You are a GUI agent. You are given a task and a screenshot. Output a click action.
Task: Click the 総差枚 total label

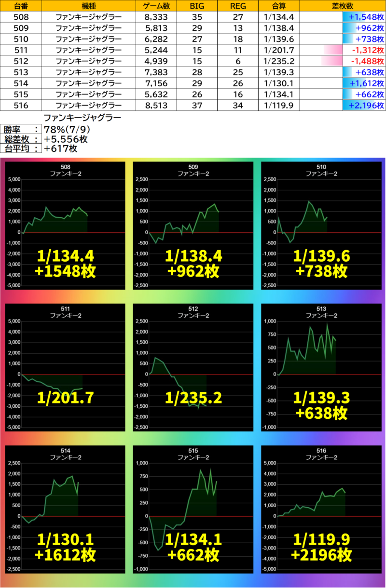coord(21,139)
